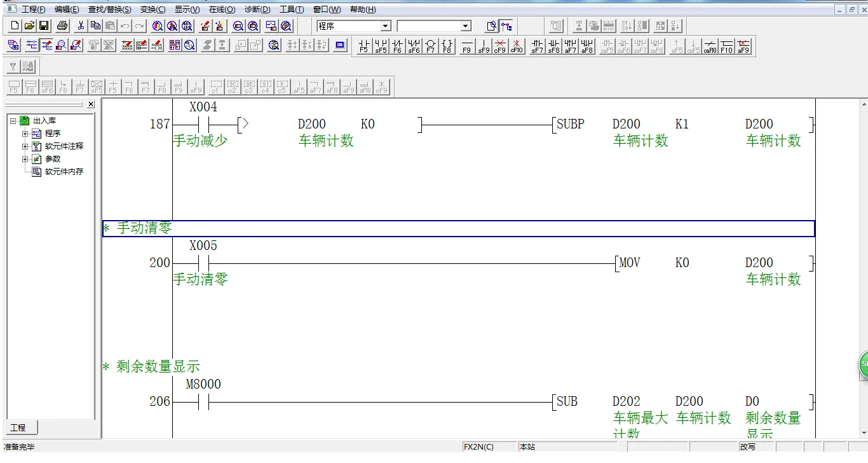Open the 窗口(W) menu
This screenshot has height=463, width=868.
(x=327, y=10)
